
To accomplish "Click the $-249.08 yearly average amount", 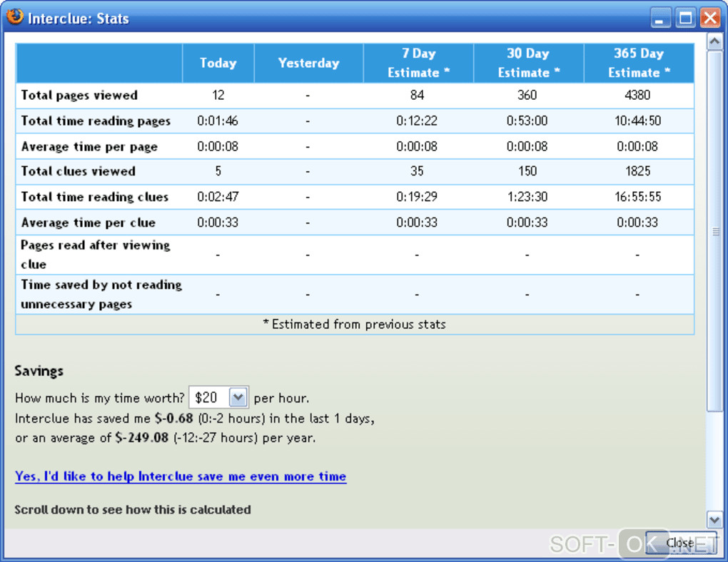I will pos(142,438).
